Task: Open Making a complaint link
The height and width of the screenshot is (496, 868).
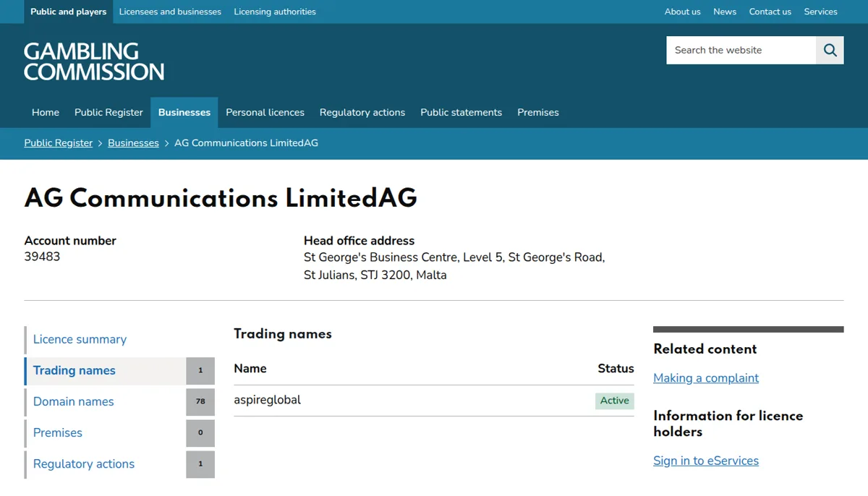Action: pos(706,378)
